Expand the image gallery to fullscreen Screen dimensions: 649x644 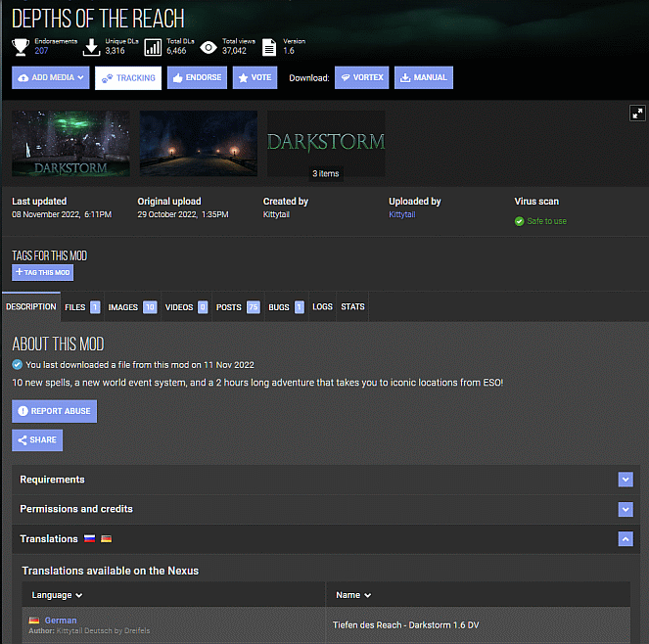(637, 114)
